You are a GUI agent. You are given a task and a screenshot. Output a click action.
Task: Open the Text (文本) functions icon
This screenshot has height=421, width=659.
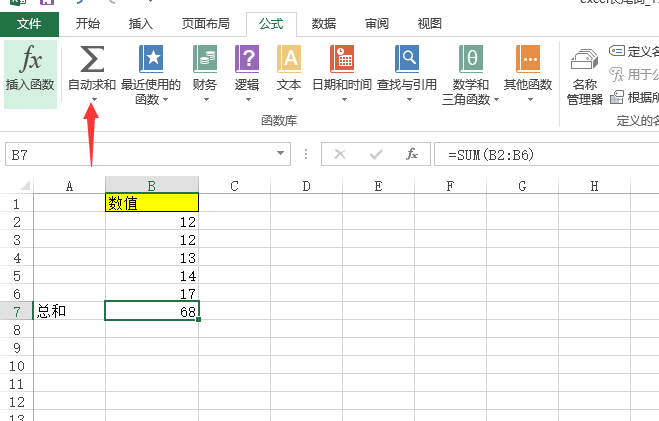click(289, 59)
